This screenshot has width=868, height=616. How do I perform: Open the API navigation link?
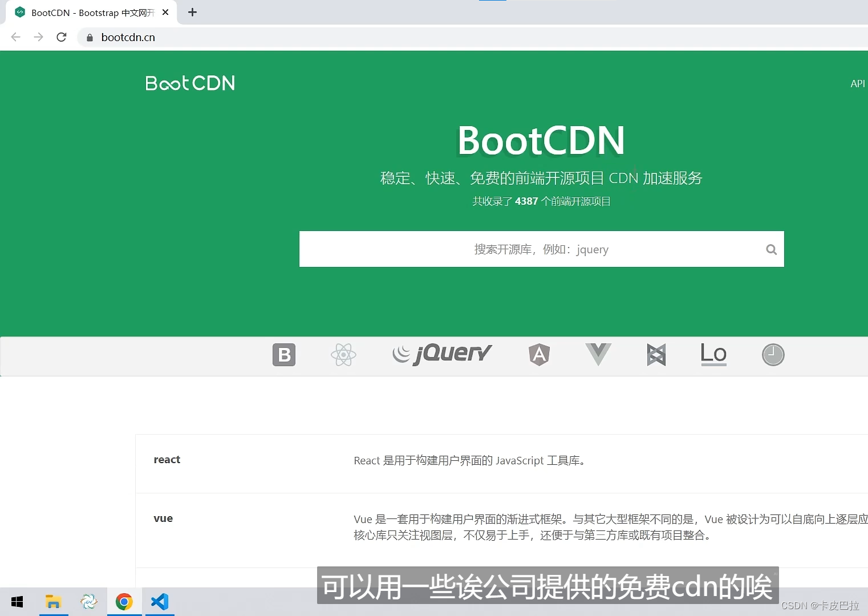[858, 84]
